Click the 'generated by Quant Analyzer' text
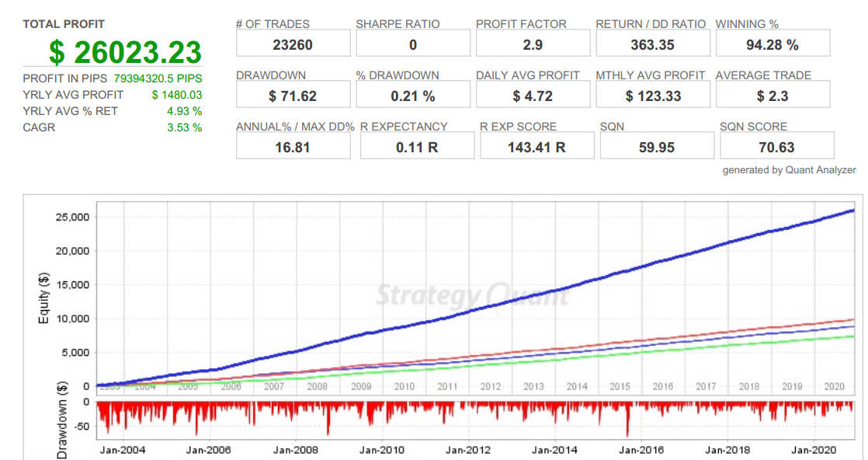This screenshot has height=460, width=868. click(789, 170)
